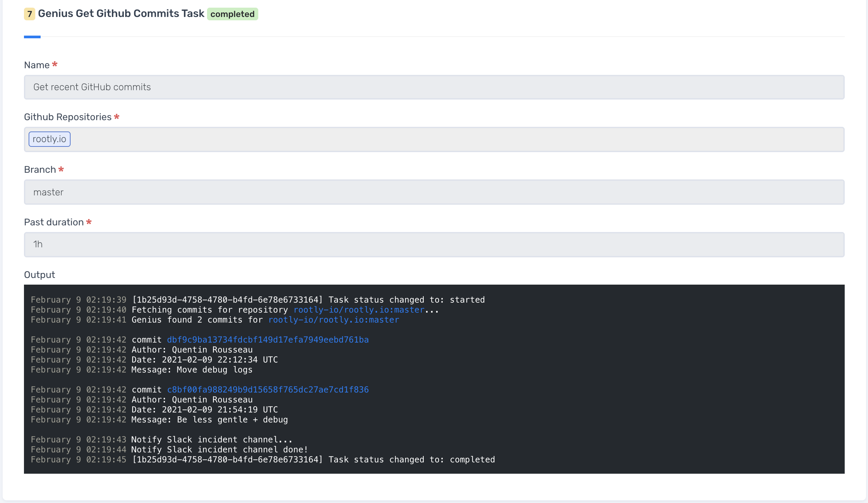The height and width of the screenshot is (503, 868).
Task: Click 'Task status changed to: completed' line
Action: tap(263, 460)
